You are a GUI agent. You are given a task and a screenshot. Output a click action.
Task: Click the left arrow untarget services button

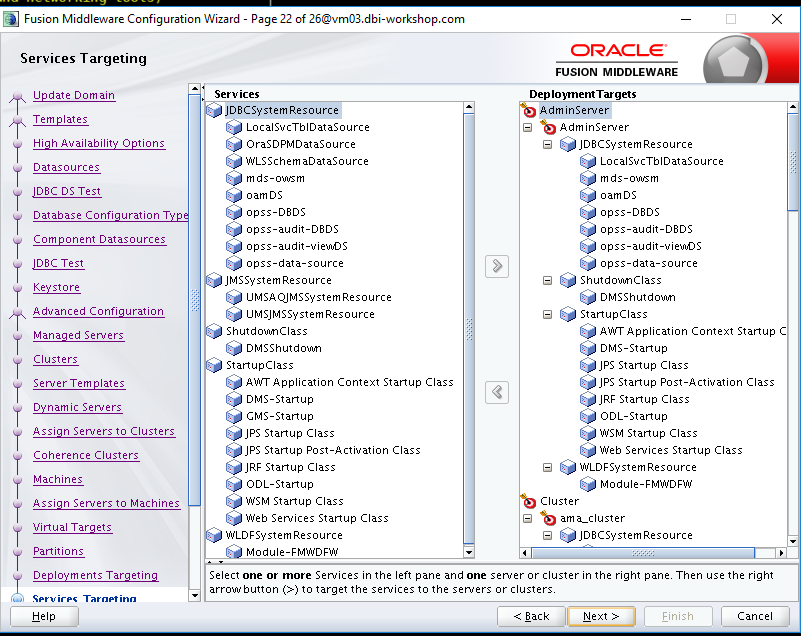point(497,392)
